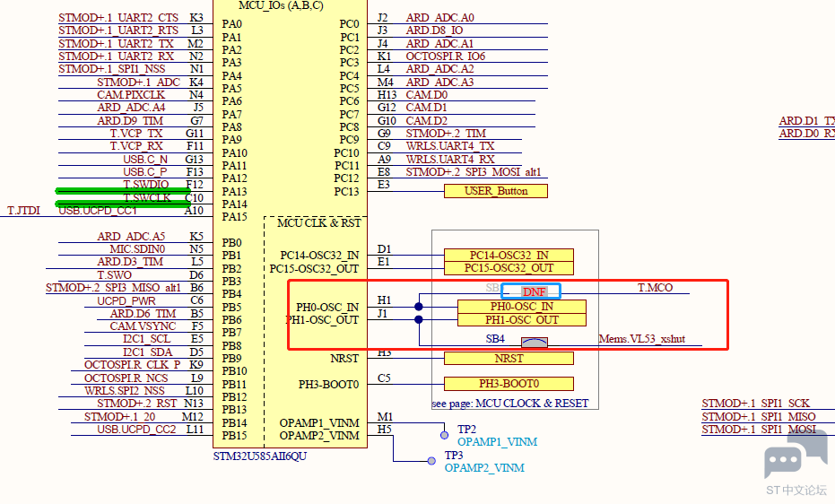Click the junction dot on the H1 net
This screenshot has height=504, width=835.
419,307
